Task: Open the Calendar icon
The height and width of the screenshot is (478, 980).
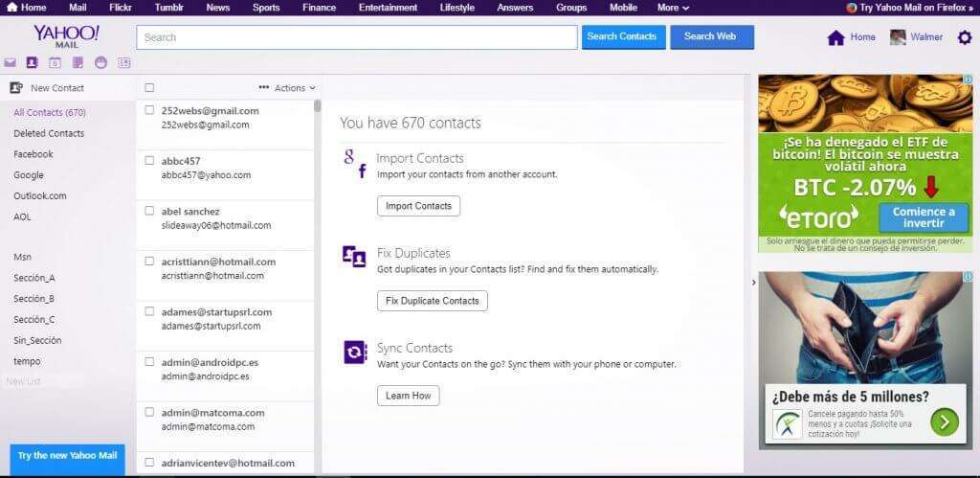Action: (x=55, y=62)
